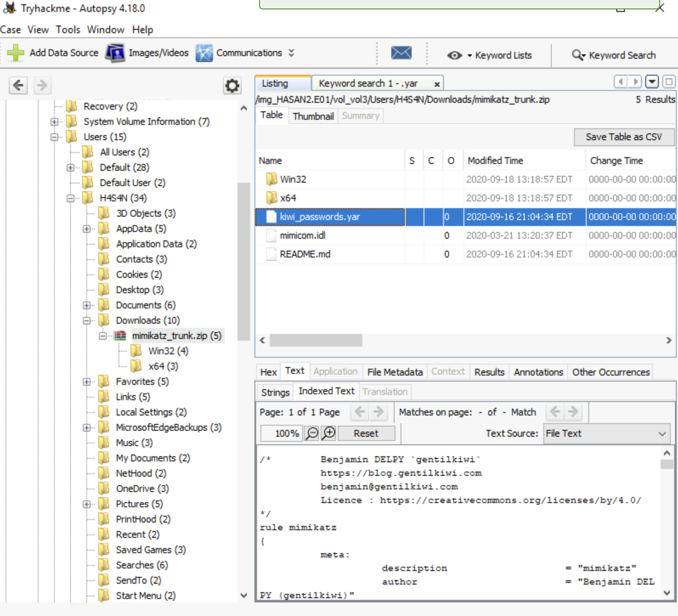
Task: Zoom in the indexed text
Action: [x=329, y=433]
